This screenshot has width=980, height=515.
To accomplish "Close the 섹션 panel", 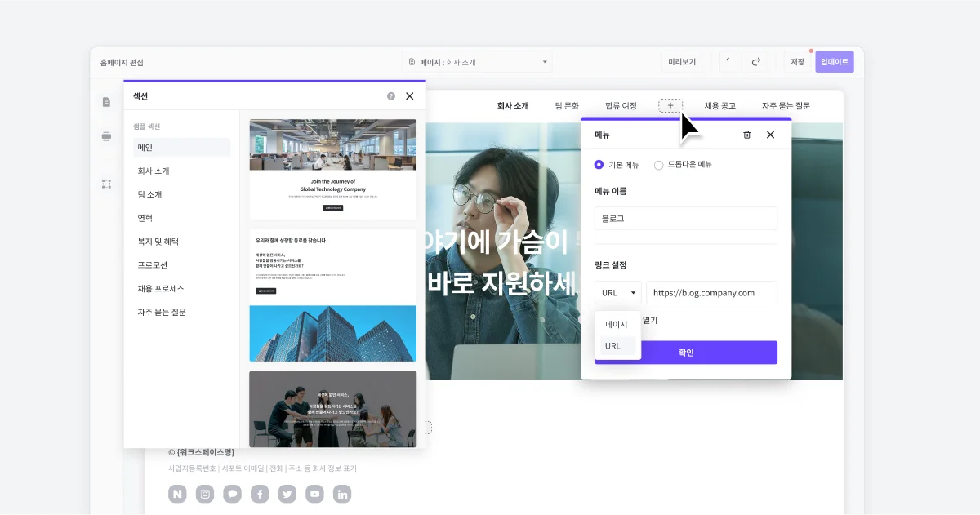I will coord(410,96).
